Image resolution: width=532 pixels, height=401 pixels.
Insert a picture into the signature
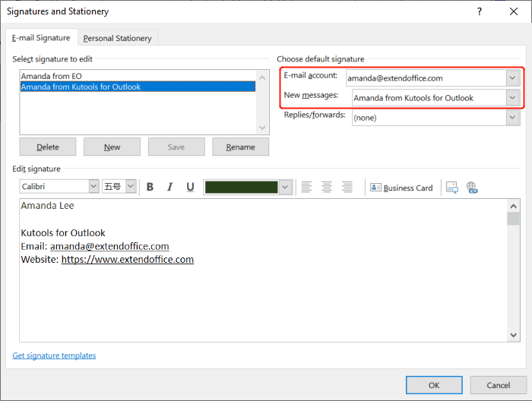(x=452, y=188)
